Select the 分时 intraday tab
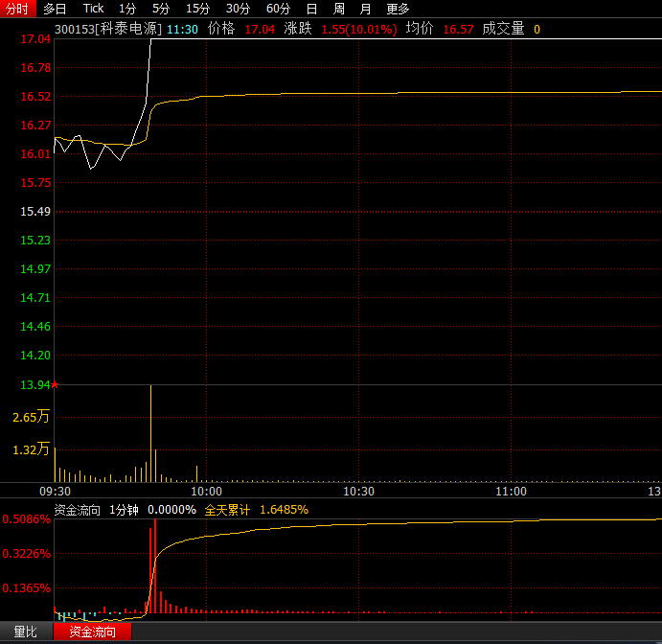The width and height of the screenshot is (662, 644). click(17, 9)
